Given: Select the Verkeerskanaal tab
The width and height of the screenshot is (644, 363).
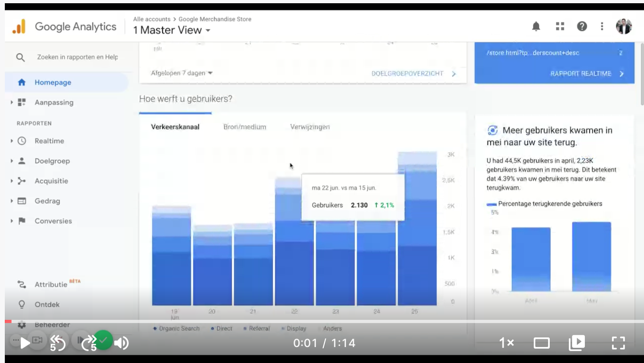Looking at the screenshot, I should click(175, 127).
